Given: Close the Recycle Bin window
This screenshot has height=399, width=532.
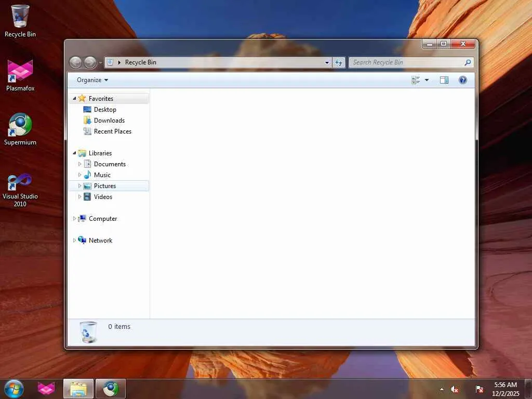Looking at the screenshot, I should 463,44.
